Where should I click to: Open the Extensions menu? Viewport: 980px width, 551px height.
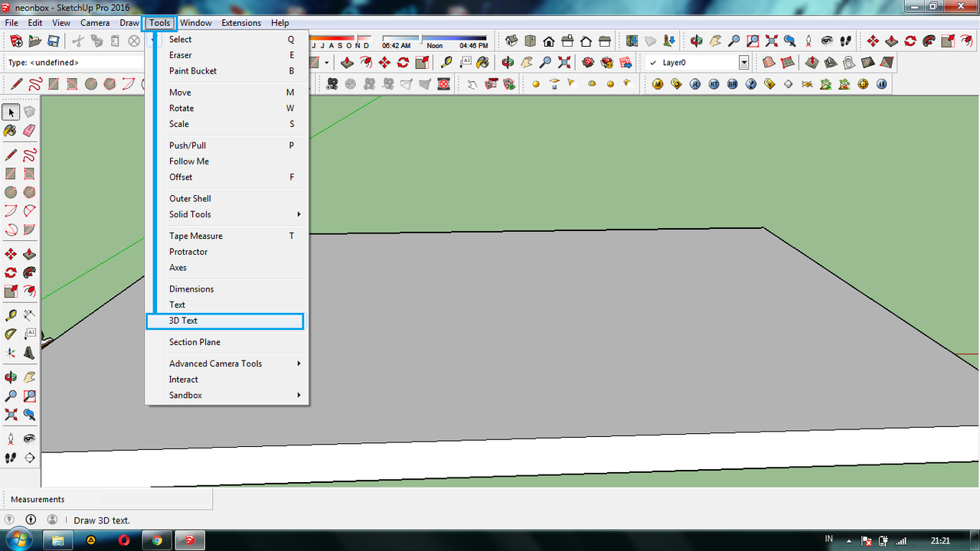241,23
